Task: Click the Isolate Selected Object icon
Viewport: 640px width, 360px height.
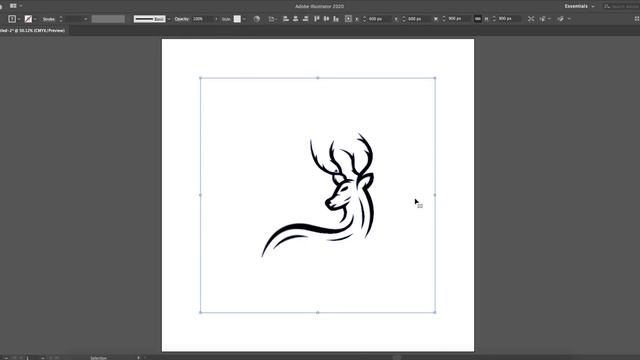Action: click(x=543, y=19)
